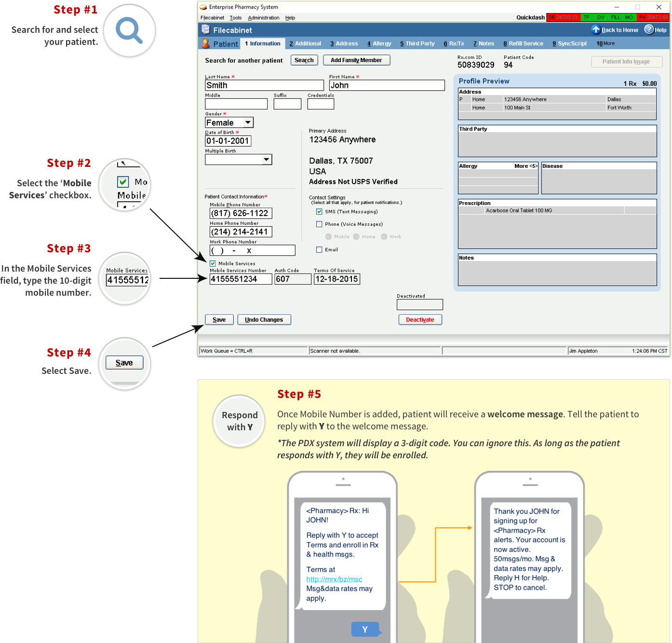Click the Enterprise Pharmacy System title bar icon
The height and width of the screenshot is (643, 672).
[x=203, y=7]
